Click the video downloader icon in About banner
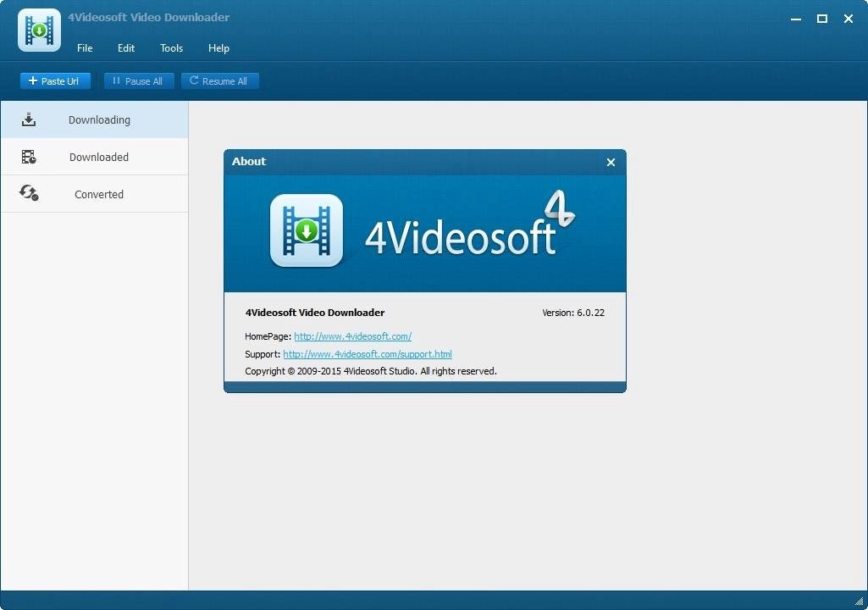 306,230
